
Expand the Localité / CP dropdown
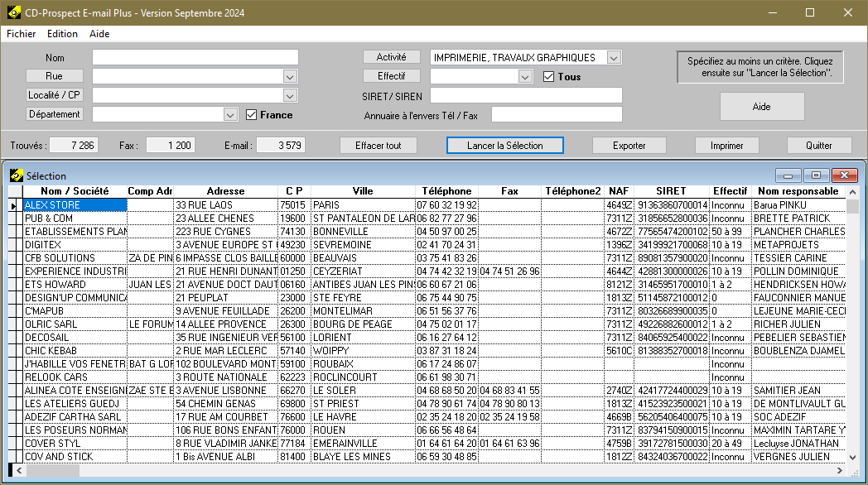coord(290,95)
